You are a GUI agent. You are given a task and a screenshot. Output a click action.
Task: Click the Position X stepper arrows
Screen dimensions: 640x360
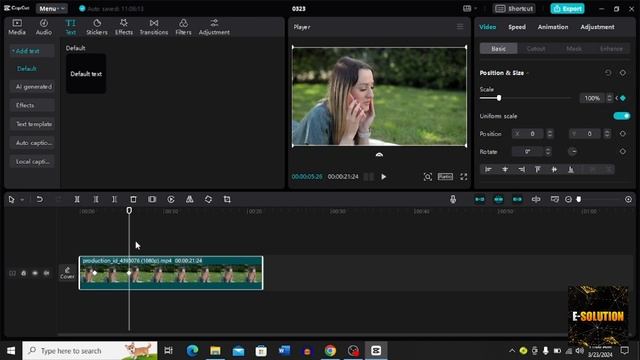[x=550, y=133]
